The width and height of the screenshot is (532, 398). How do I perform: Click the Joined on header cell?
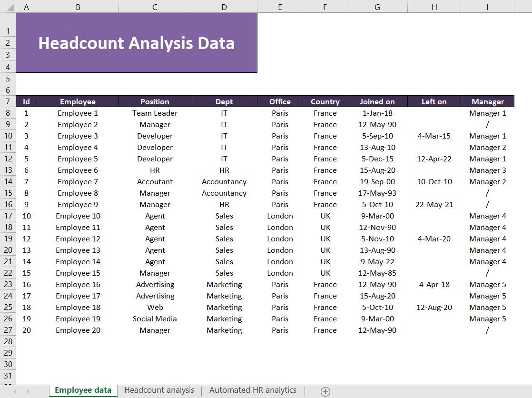click(x=377, y=101)
